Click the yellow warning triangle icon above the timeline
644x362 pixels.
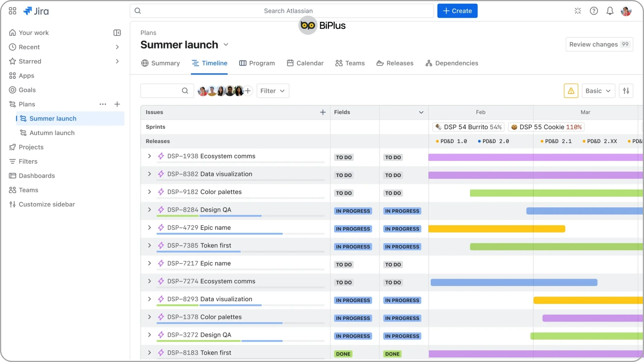pos(571,90)
